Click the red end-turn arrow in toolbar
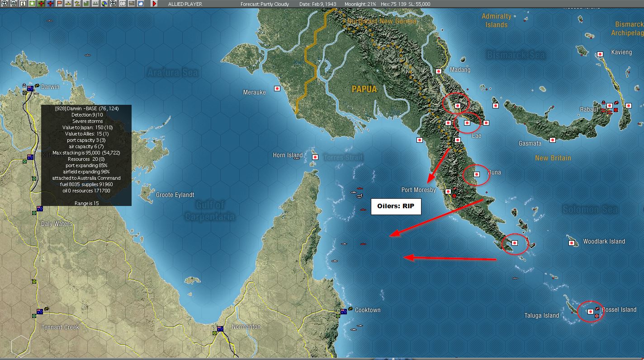This screenshot has height=360, width=644. [x=154, y=4]
